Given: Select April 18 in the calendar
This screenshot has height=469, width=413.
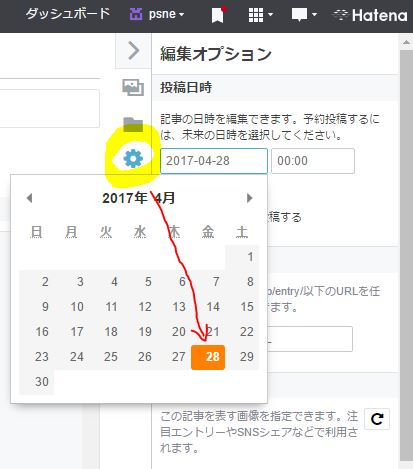Looking at the screenshot, I should [x=106, y=332].
